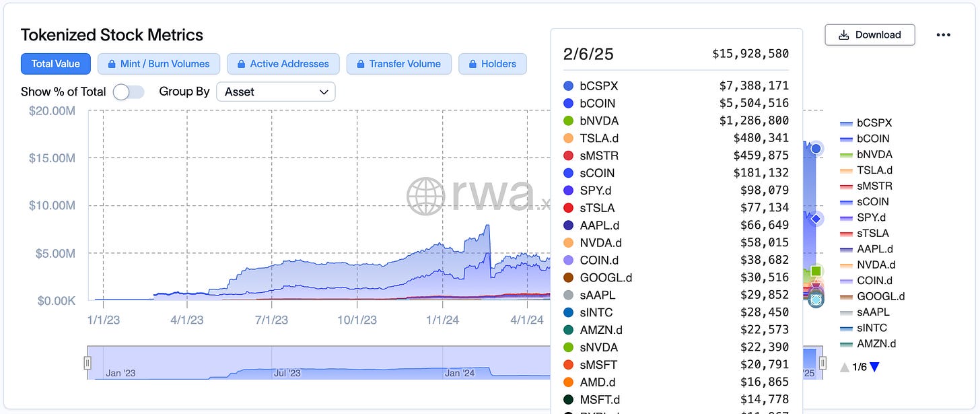Image resolution: width=980 pixels, height=414 pixels.
Task: Click the download arrow icon
Action: [845, 35]
